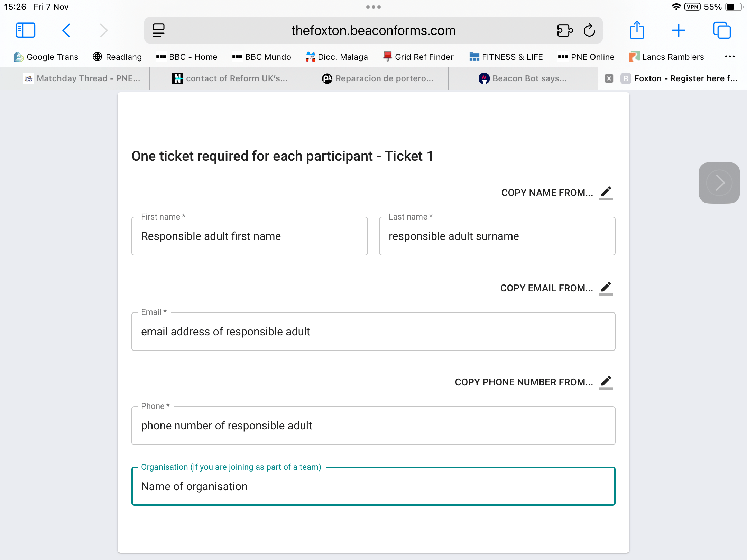The width and height of the screenshot is (747, 560).
Task: Open Copy Phone Number From options
Action: [x=533, y=382]
